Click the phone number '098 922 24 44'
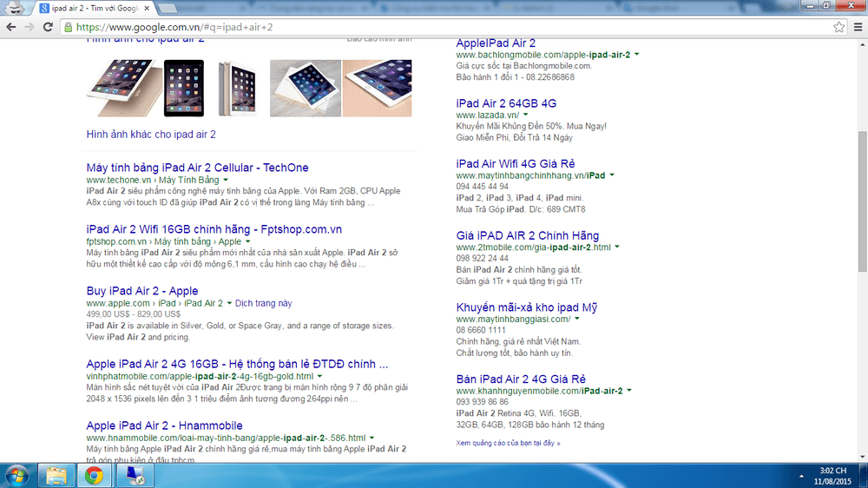 (x=482, y=258)
